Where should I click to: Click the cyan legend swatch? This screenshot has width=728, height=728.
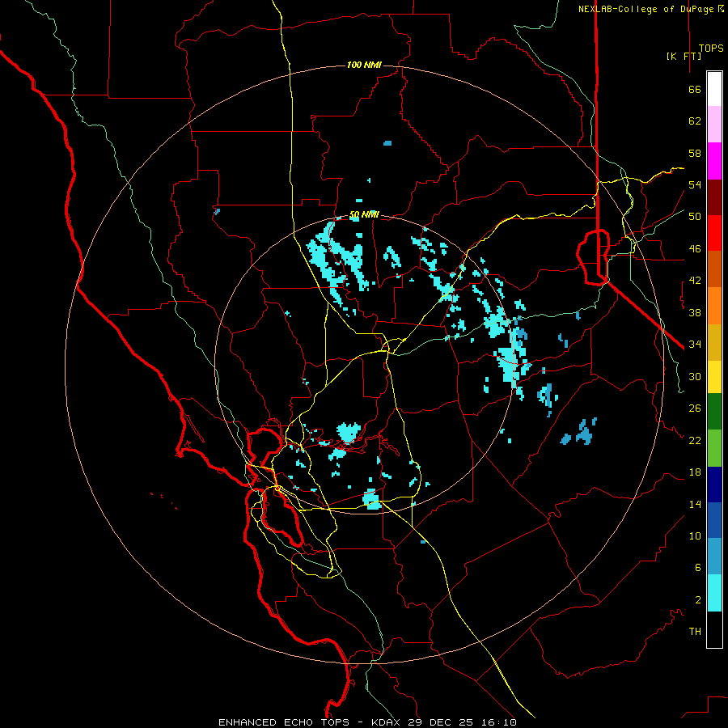coord(714,593)
